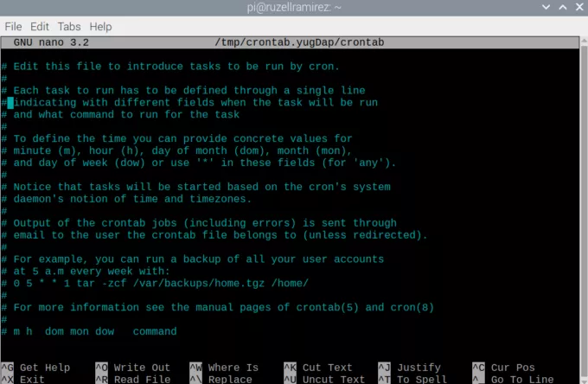The image size is (588, 384).
Task: Click the ^X Exit shortcut
Action: click(x=24, y=379)
